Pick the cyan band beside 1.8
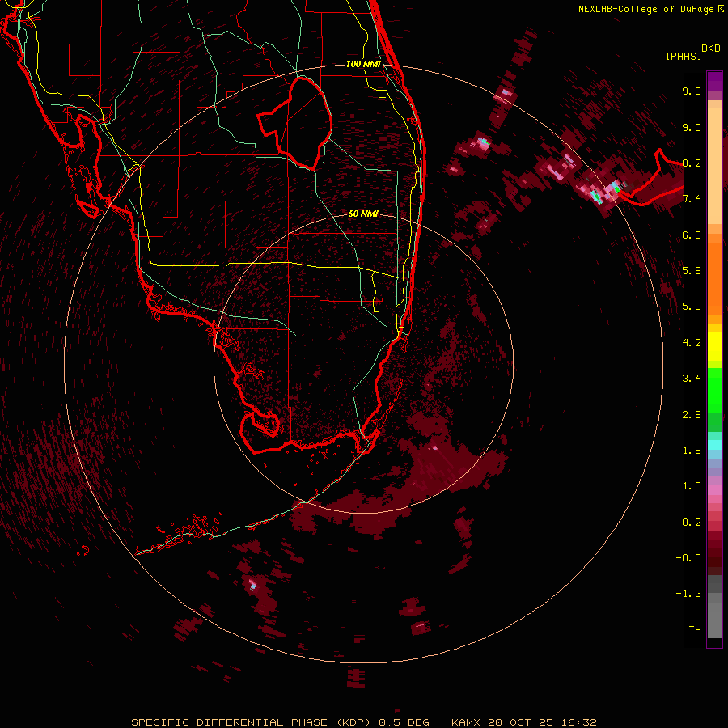 [x=714, y=445]
